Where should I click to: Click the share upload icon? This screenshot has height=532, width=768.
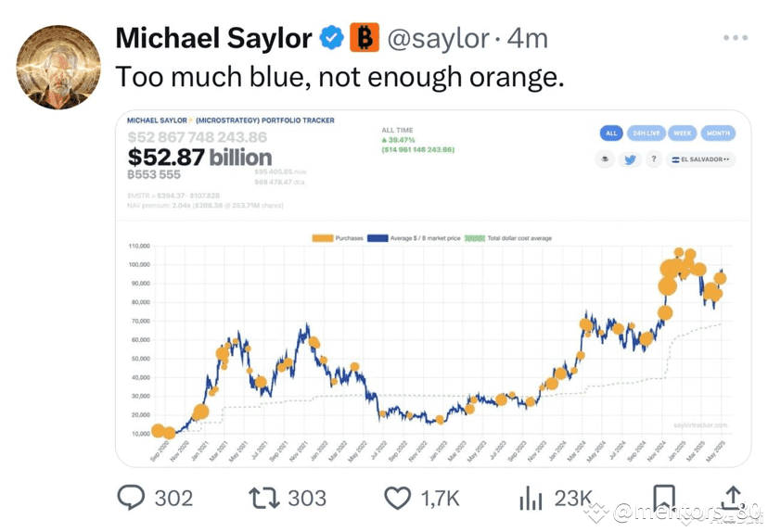(732, 498)
